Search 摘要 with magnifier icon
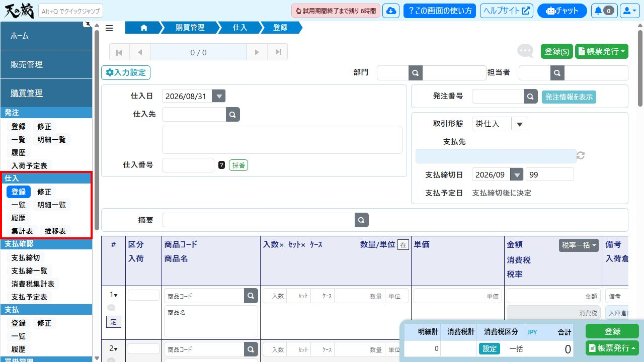 (361, 220)
